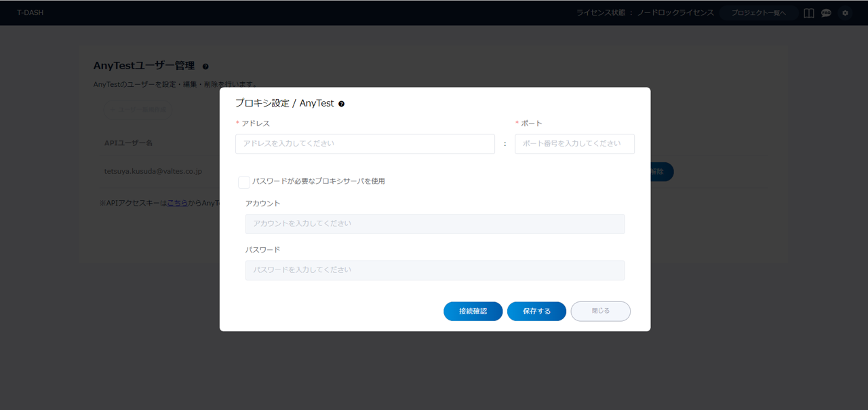This screenshot has width=868, height=410.
Task: Close the dialog with 閉じる button
Action: point(600,311)
